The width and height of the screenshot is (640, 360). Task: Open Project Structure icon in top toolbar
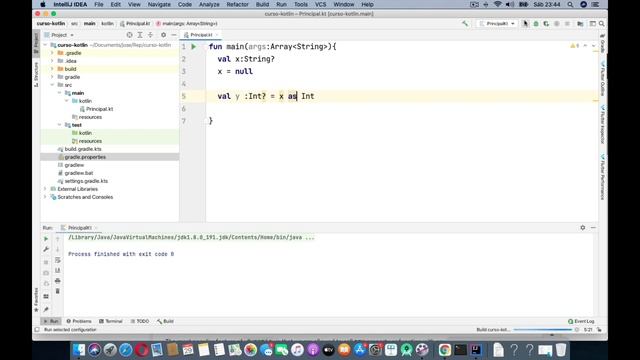tap(580, 24)
